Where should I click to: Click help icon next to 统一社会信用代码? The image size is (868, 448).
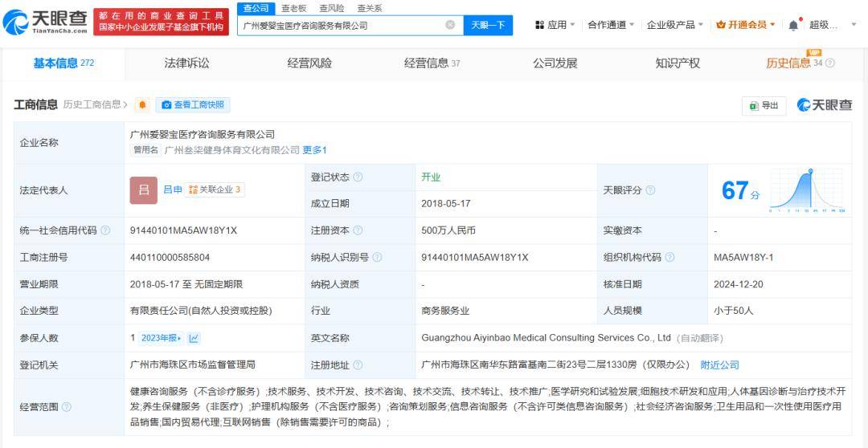click(x=105, y=230)
